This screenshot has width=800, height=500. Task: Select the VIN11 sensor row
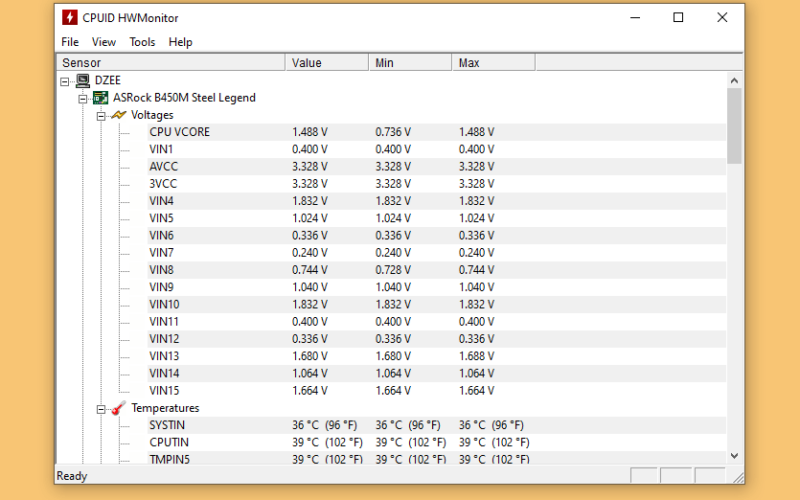(x=437, y=321)
